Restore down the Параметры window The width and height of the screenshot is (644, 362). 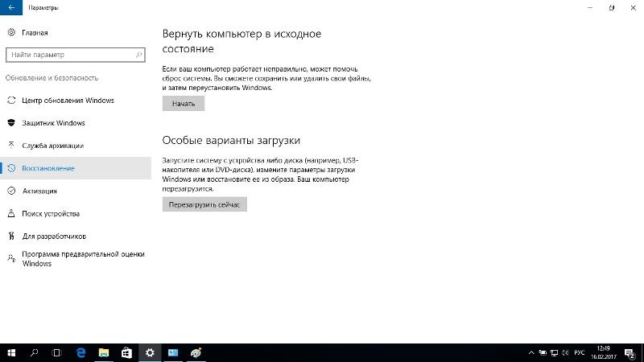612,7
